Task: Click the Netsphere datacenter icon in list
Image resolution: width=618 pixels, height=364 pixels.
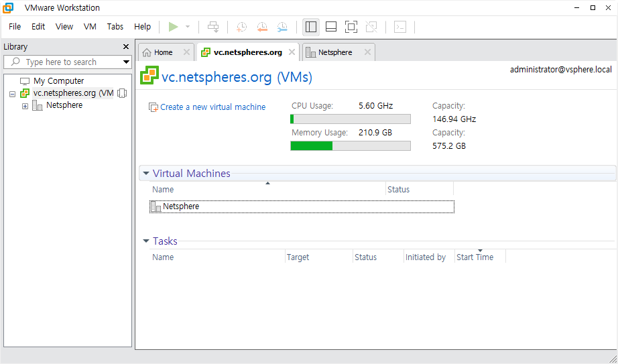Action: (156, 206)
